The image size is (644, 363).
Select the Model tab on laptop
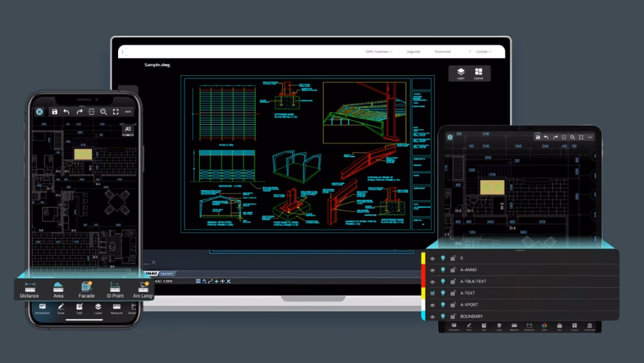tap(151, 273)
